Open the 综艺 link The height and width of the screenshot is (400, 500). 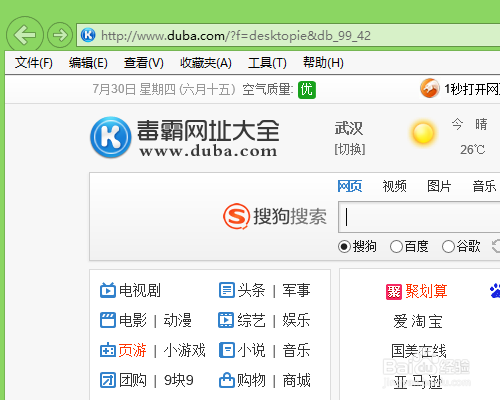coord(251,320)
